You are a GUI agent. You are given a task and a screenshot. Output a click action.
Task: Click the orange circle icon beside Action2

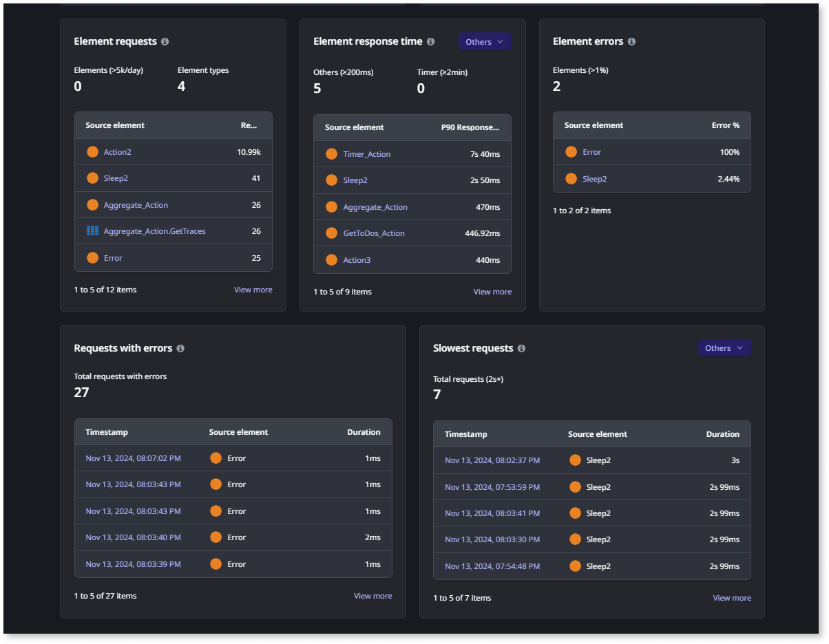pos(93,152)
